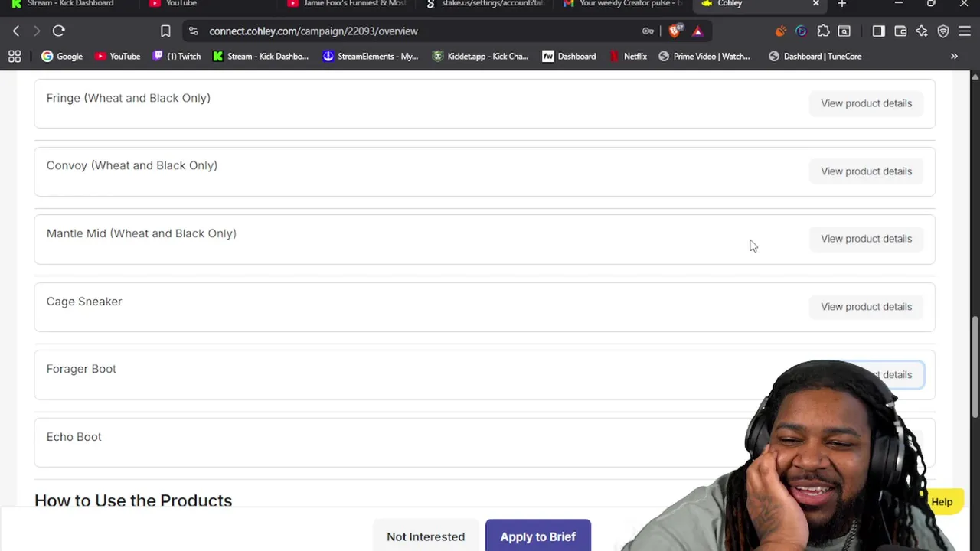Open the YouTube bookmark
980x551 pixels.
(117, 56)
